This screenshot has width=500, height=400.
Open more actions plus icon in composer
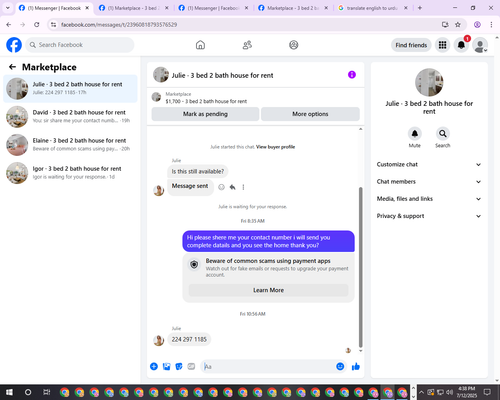[x=154, y=367]
